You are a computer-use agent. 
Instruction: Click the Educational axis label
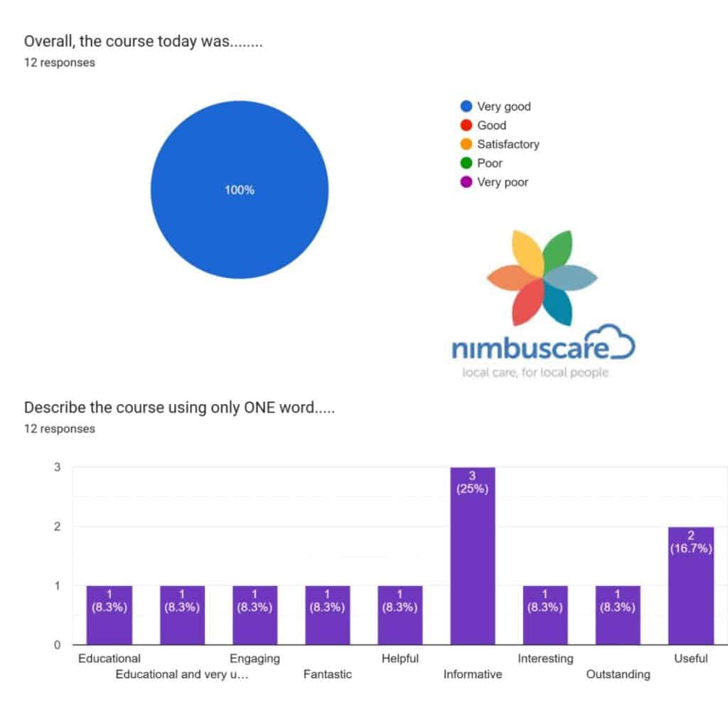[x=109, y=659]
